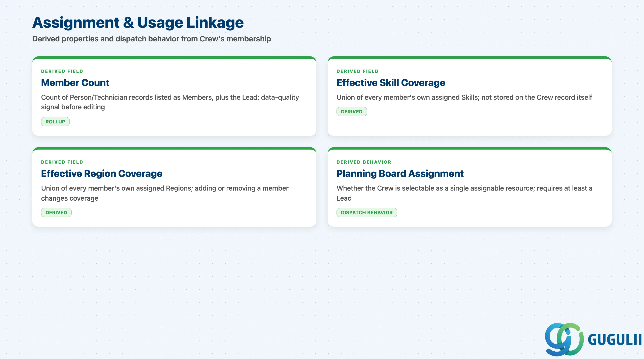Image resolution: width=644 pixels, height=359 pixels.
Task: Open the Effective Region Coverage heading
Action: click(102, 173)
